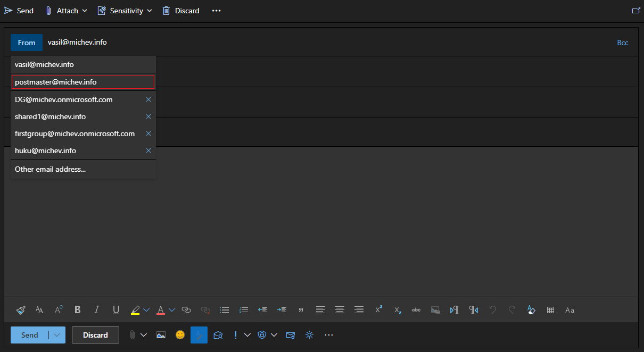Screen dimensions: 644x352
Task: Start a bulleted list
Action: pyautogui.click(x=225, y=309)
